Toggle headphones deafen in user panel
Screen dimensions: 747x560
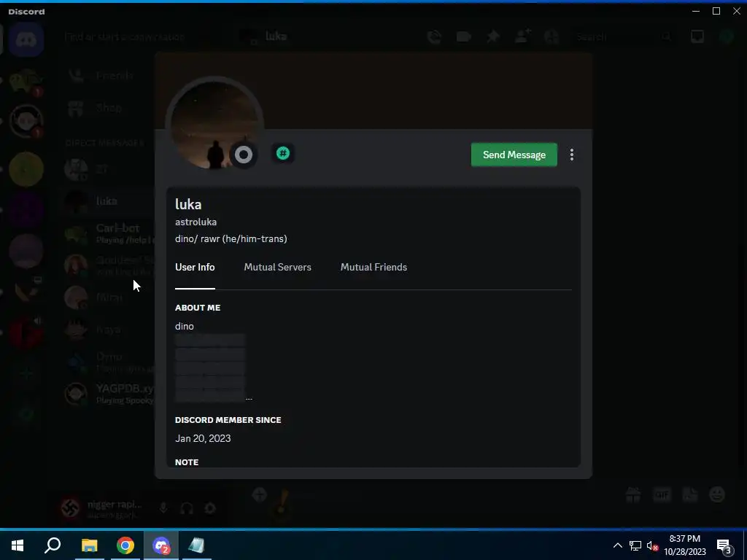[187, 508]
